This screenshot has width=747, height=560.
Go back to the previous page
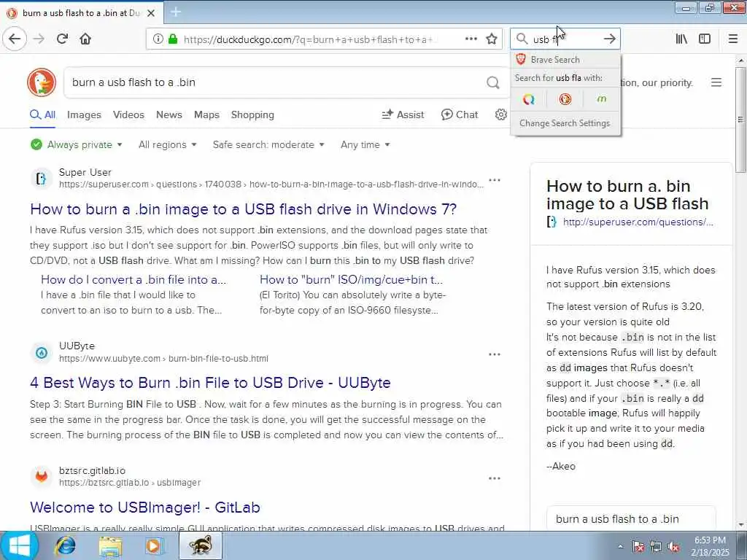15,39
